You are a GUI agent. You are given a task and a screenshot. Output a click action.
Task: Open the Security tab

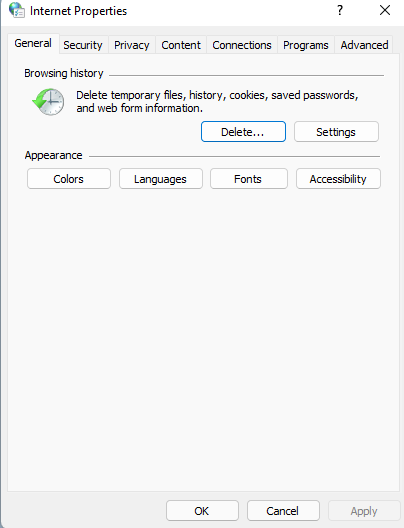[x=83, y=45]
